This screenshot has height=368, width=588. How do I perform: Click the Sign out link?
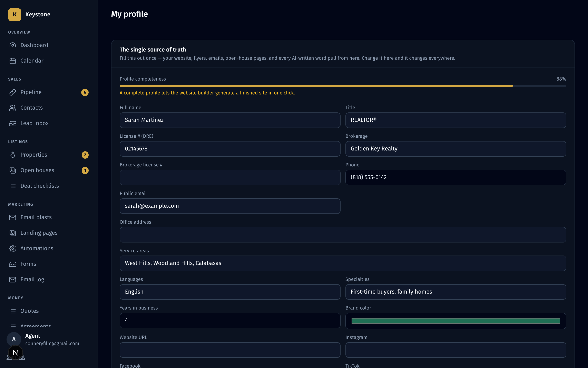pos(16,357)
